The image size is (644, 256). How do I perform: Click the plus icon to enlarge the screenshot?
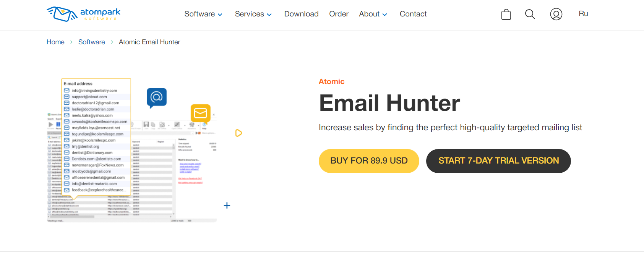pyautogui.click(x=227, y=206)
